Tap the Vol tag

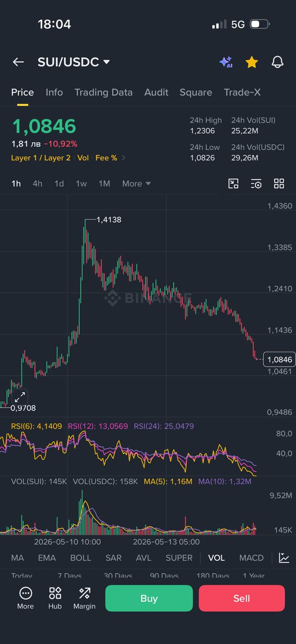click(x=83, y=158)
